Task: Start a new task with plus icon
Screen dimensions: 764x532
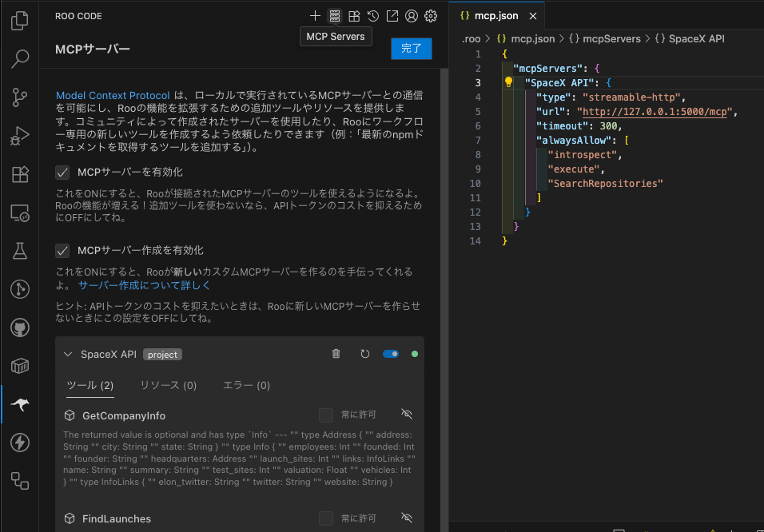Action: tap(315, 16)
